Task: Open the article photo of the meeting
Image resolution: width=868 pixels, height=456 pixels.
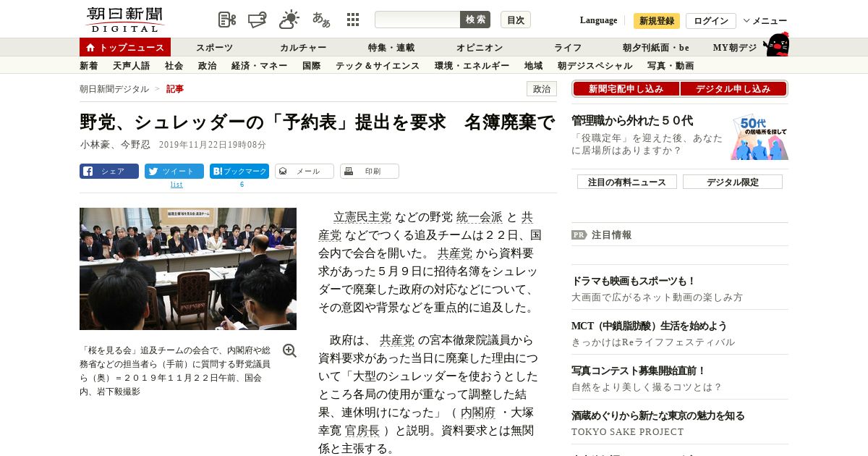Action: (188, 269)
